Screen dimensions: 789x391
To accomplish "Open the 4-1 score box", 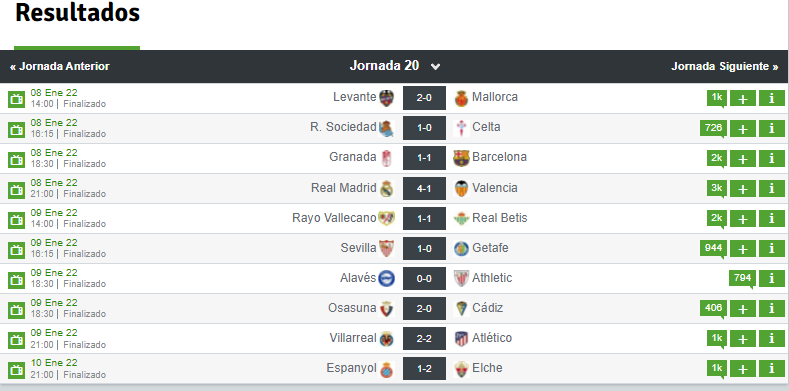I will click(x=424, y=188).
